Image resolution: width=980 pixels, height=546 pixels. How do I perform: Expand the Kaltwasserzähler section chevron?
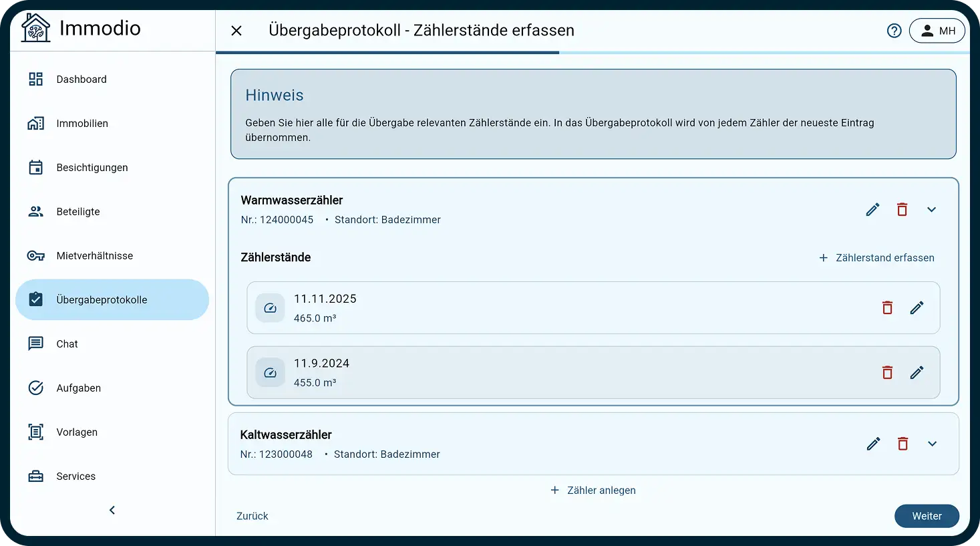click(932, 444)
